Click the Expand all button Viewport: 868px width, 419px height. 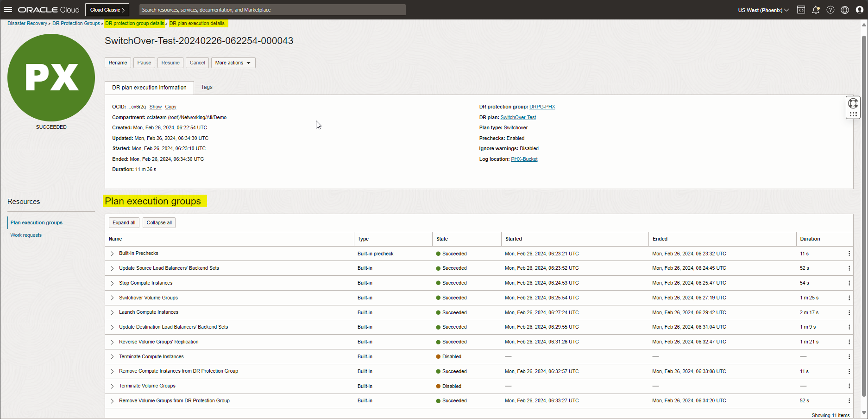tap(124, 223)
